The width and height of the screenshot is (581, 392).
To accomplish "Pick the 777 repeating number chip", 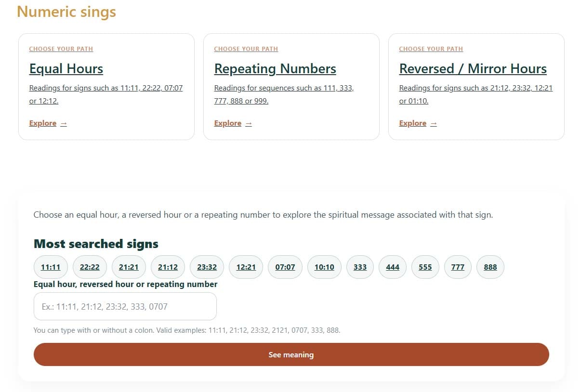I will point(458,267).
